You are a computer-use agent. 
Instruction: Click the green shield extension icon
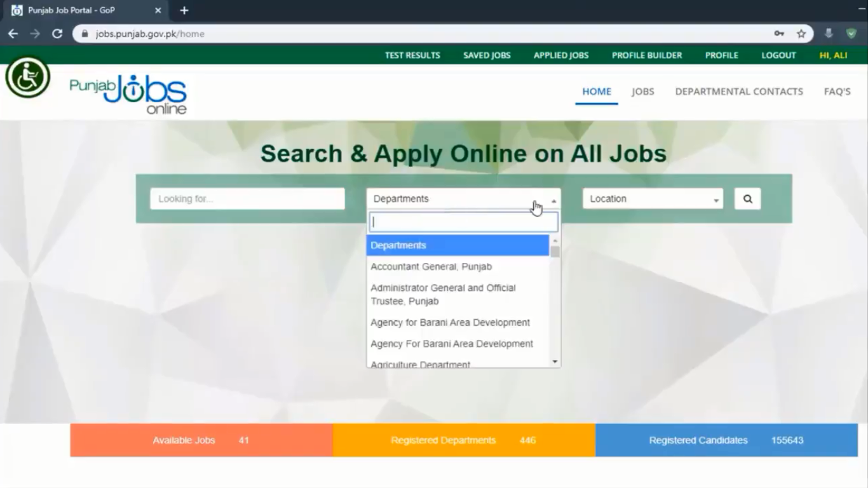(x=851, y=34)
